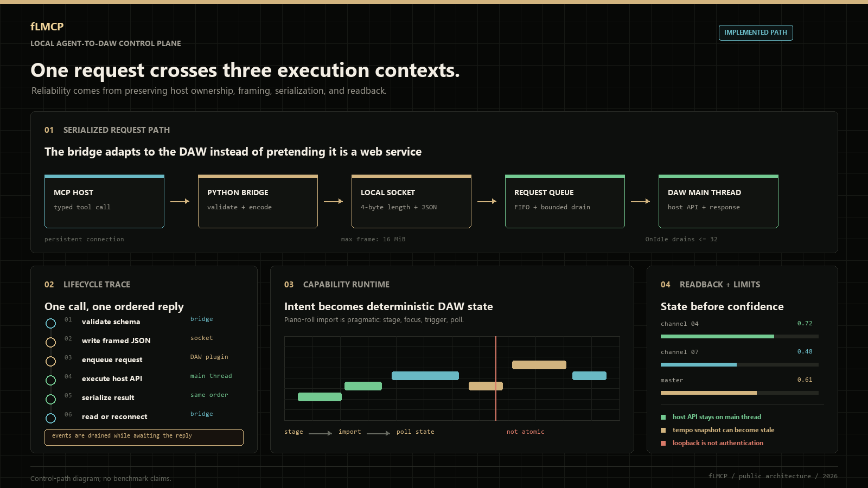Click the 0.72 value for channel 04
The image size is (868, 488).
[x=805, y=324]
